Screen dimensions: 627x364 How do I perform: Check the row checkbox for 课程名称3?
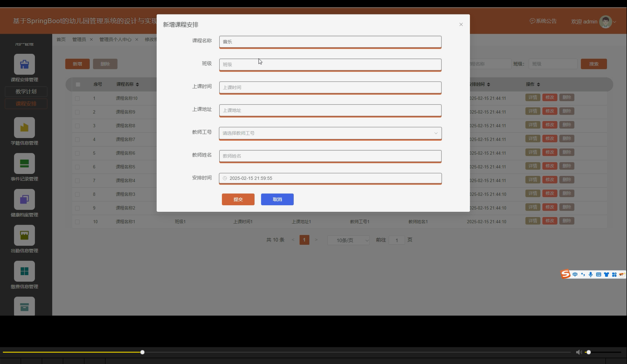coord(77,194)
